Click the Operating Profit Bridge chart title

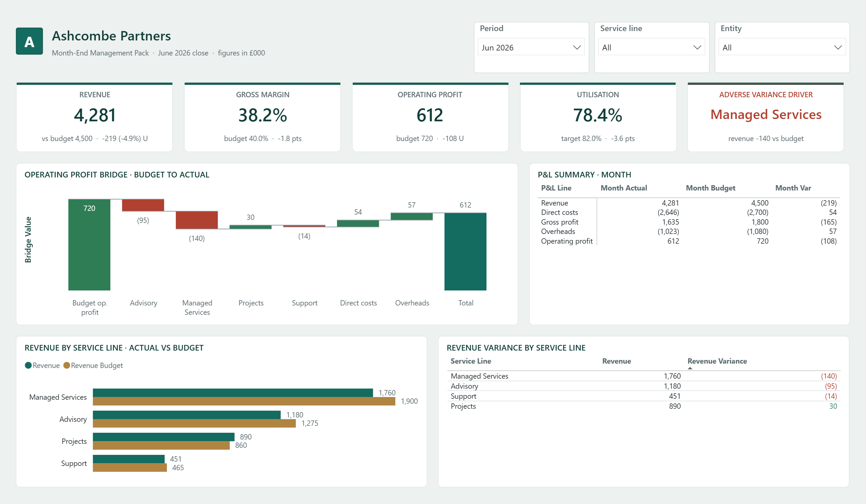point(117,174)
